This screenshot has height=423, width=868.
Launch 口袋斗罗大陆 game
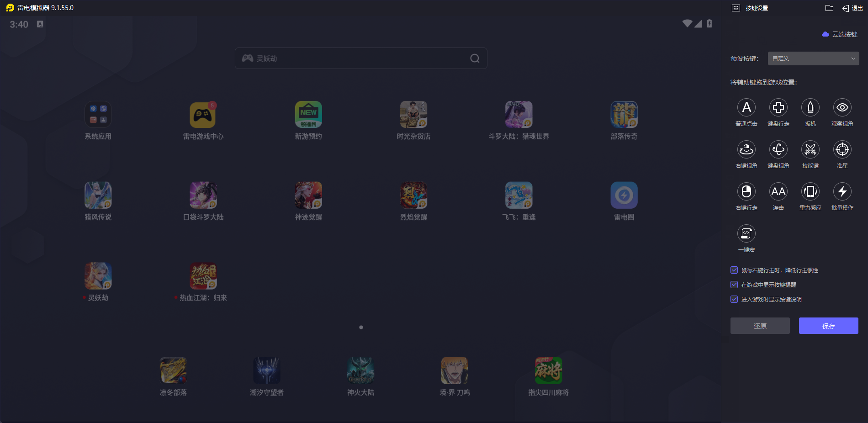[203, 195]
